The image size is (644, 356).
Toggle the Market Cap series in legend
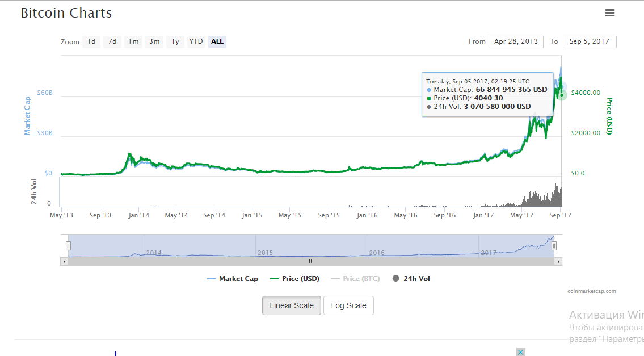click(233, 279)
